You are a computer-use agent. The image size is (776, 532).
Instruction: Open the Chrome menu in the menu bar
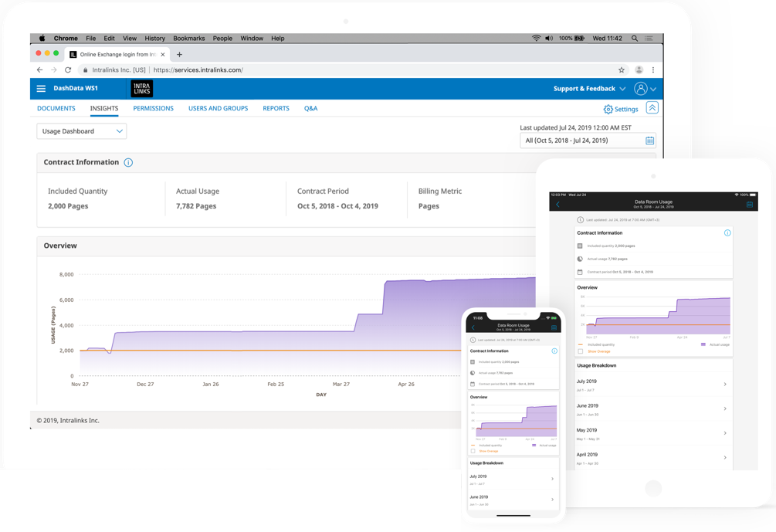[66, 38]
